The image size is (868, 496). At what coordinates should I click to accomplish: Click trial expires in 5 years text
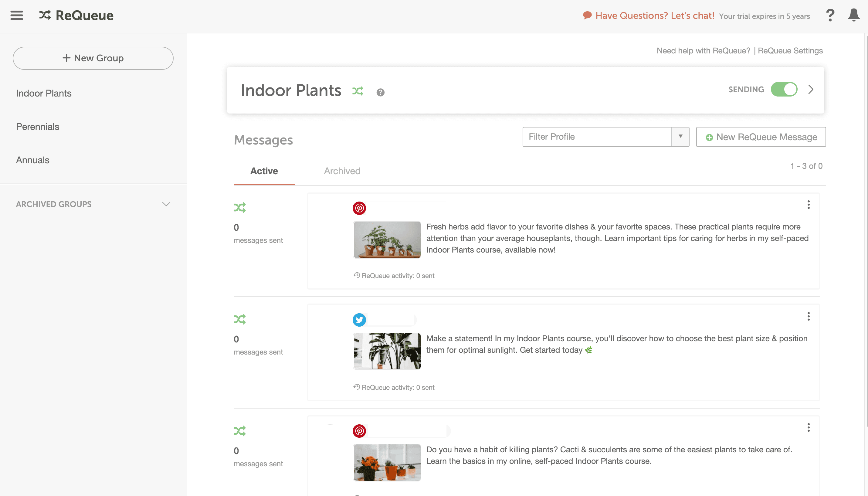point(764,16)
